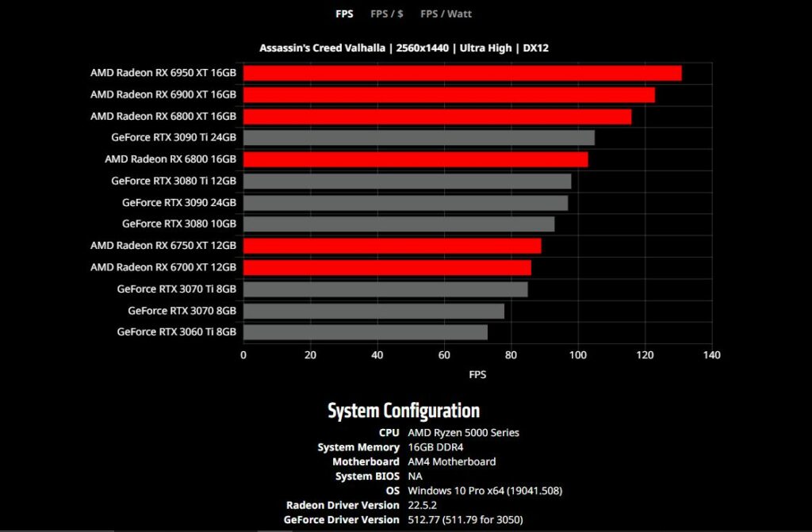Click the Windows 10 Pro x64 (19041.508) value
The width and height of the screenshot is (812, 532).
tap(485, 491)
